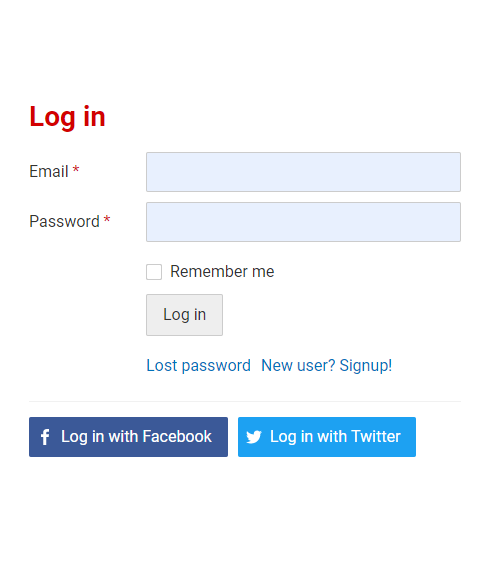Click the word 'Twitter' in the light-blue button

[376, 437]
